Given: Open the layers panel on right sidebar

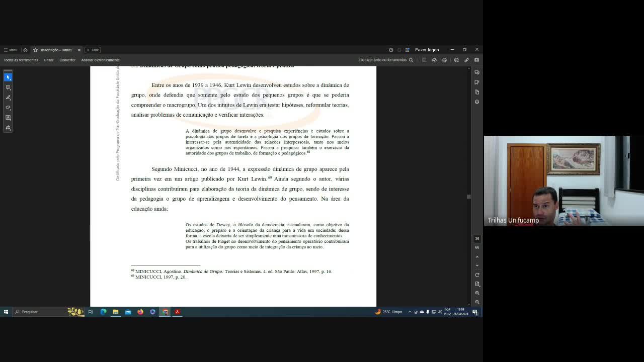Looking at the screenshot, I should point(477,102).
